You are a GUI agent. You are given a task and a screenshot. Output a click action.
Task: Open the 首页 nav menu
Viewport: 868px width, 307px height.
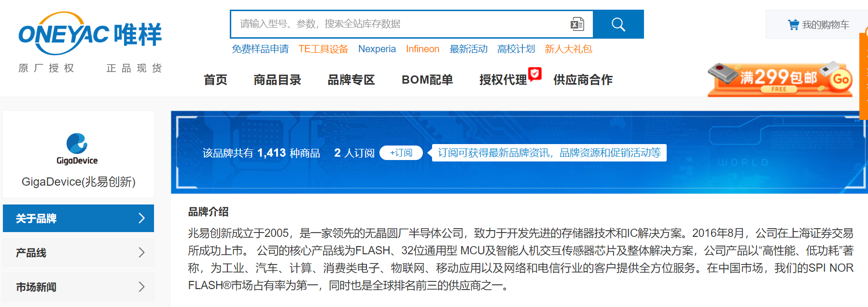click(x=215, y=80)
